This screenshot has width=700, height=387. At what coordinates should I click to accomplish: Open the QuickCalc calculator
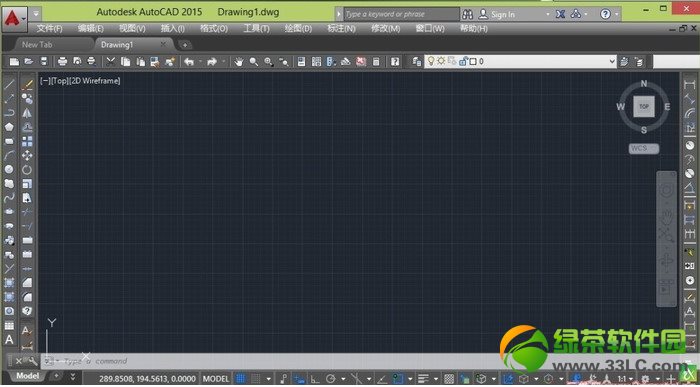(x=376, y=62)
